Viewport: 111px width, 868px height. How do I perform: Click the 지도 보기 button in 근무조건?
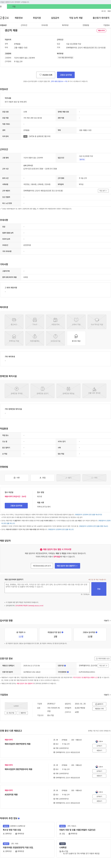coord(103,191)
